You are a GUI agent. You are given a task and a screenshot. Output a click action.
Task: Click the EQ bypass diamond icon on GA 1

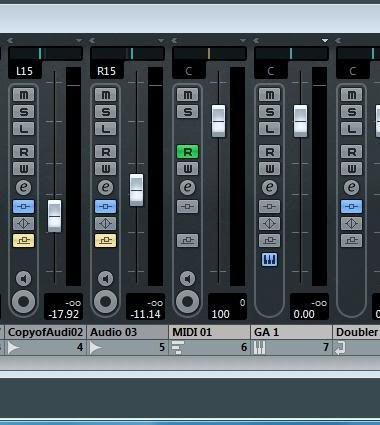click(x=269, y=223)
